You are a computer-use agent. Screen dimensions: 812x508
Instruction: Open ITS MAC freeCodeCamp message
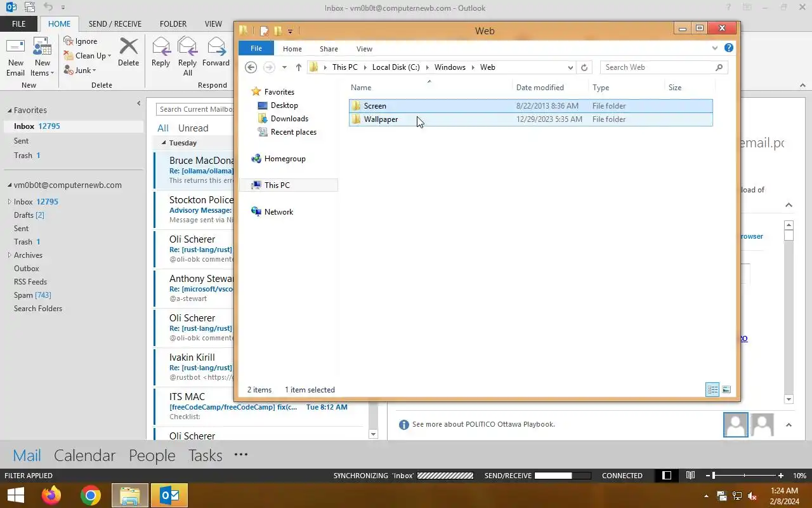coord(259,406)
